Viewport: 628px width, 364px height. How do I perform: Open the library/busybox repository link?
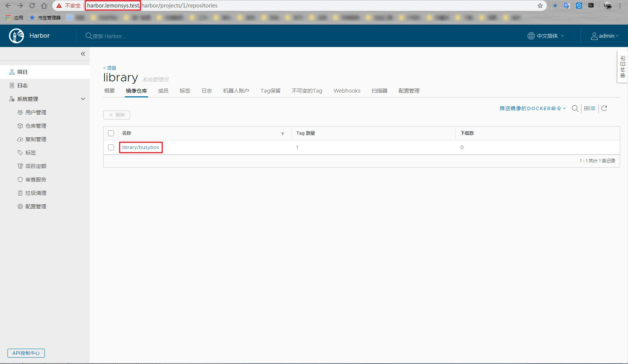point(141,147)
